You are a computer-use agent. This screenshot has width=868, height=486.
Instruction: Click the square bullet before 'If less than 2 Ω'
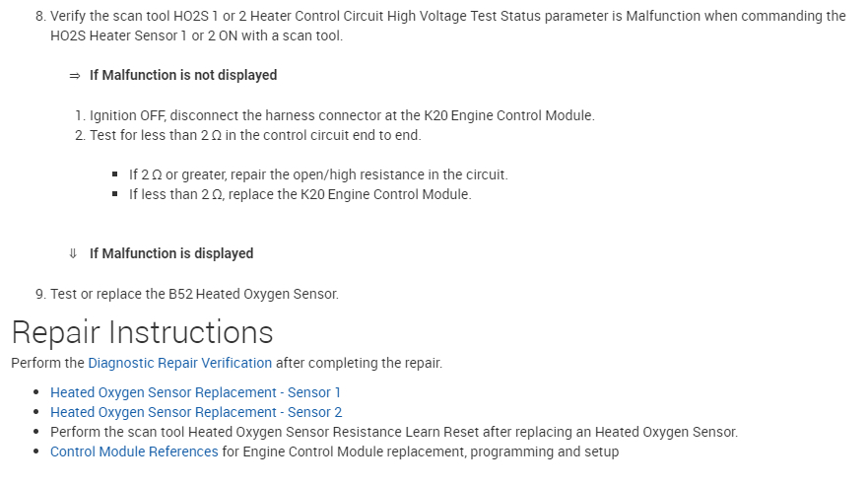coord(116,194)
